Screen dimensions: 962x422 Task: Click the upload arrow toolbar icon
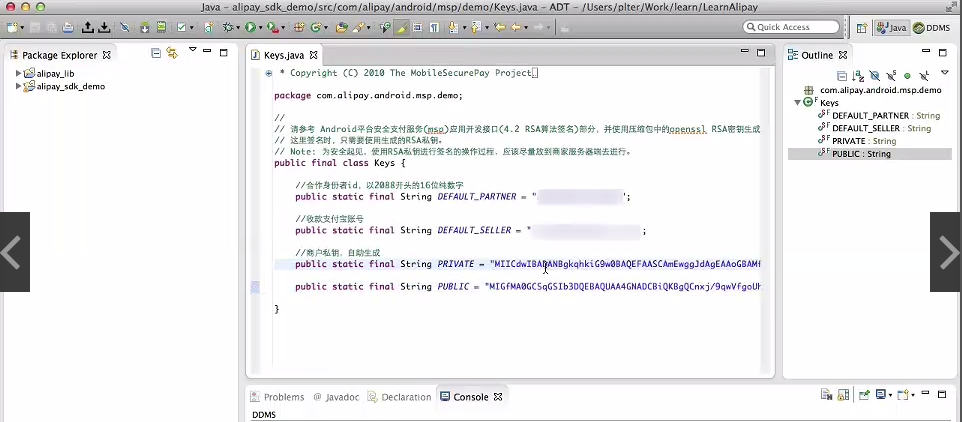(x=87, y=27)
